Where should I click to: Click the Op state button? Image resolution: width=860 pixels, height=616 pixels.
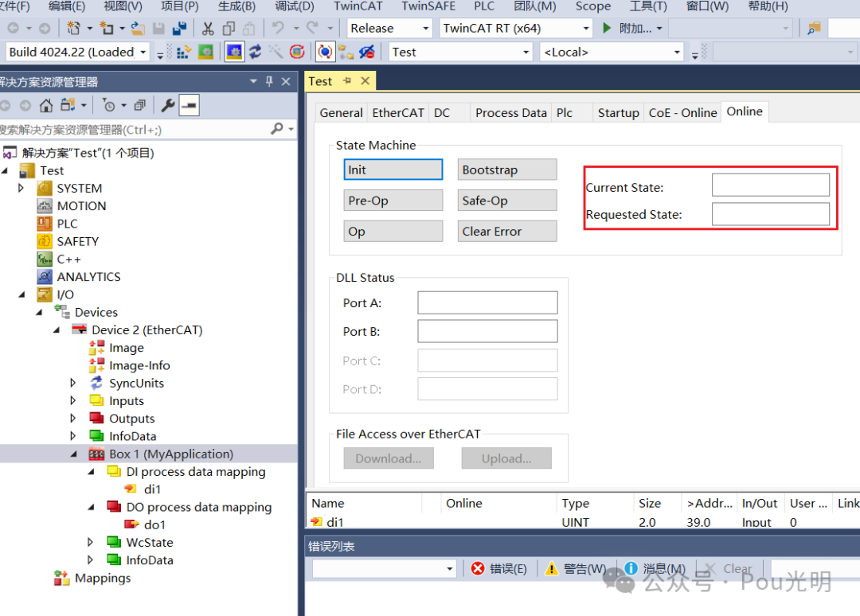[393, 232]
